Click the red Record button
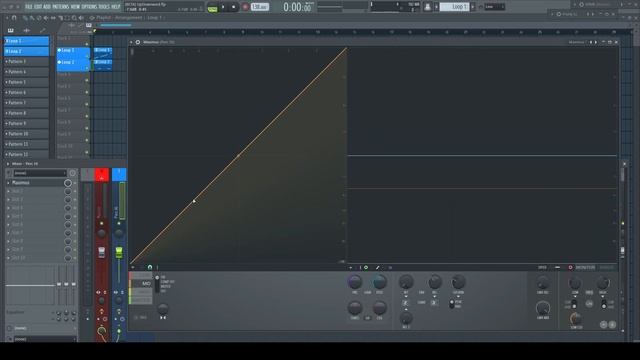This screenshot has width=640, height=360. pyautogui.click(x=245, y=7)
